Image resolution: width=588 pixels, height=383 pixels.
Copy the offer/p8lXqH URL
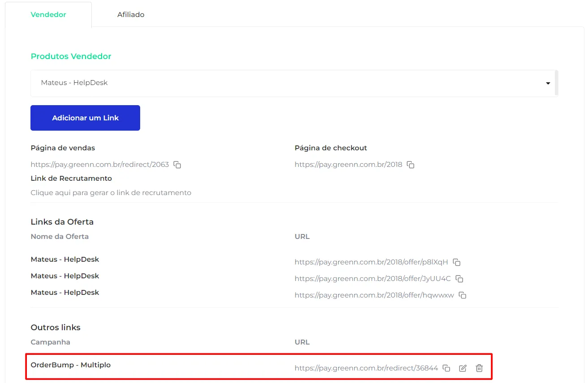(457, 262)
